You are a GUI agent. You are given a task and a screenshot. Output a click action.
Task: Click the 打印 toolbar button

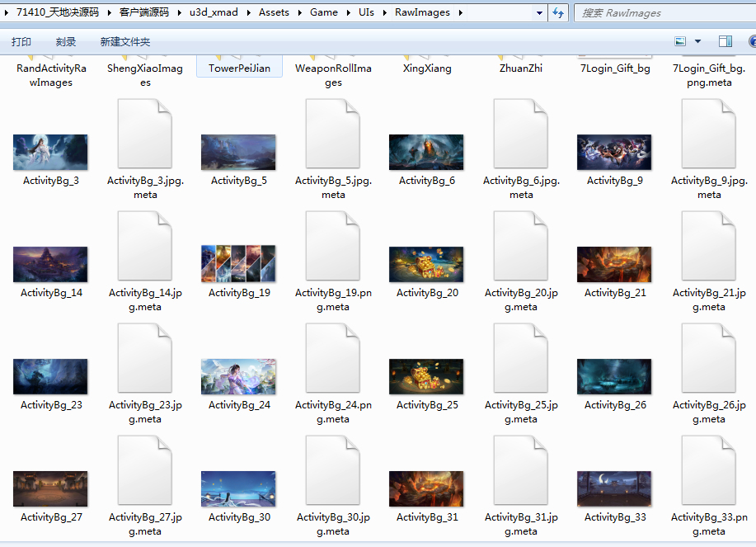(21, 42)
